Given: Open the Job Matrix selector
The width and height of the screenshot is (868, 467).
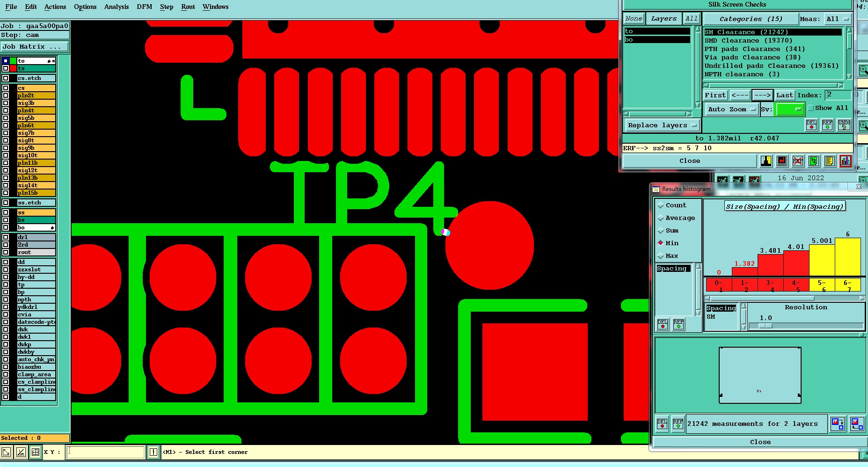Looking at the screenshot, I should (35, 47).
